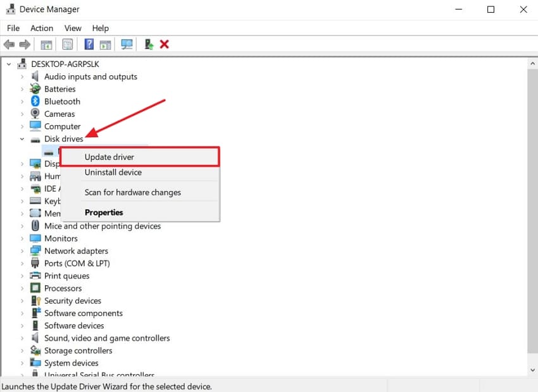Select the Update driver toolbar icon
Image resolution: width=538 pixels, height=392 pixels.
[148, 44]
